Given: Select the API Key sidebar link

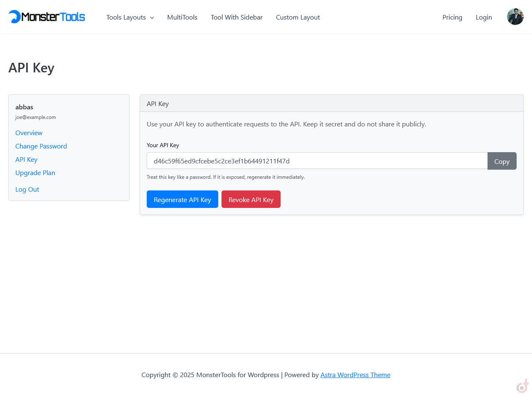Looking at the screenshot, I should pyautogui.click(x=26, y=160).
